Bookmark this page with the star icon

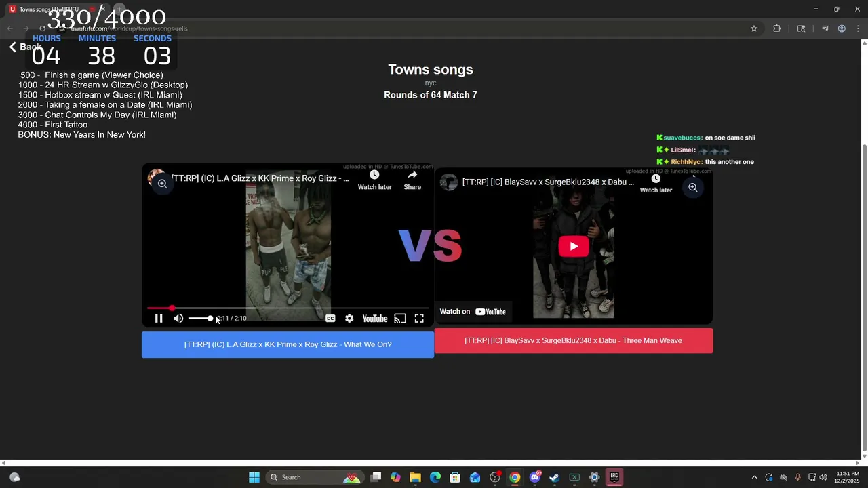click(753, 28)
